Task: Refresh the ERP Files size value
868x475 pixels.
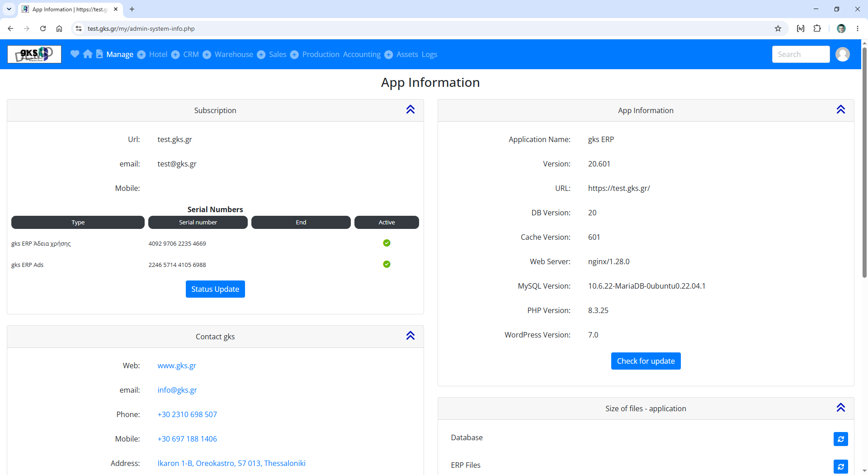Action: pos(841,466)
